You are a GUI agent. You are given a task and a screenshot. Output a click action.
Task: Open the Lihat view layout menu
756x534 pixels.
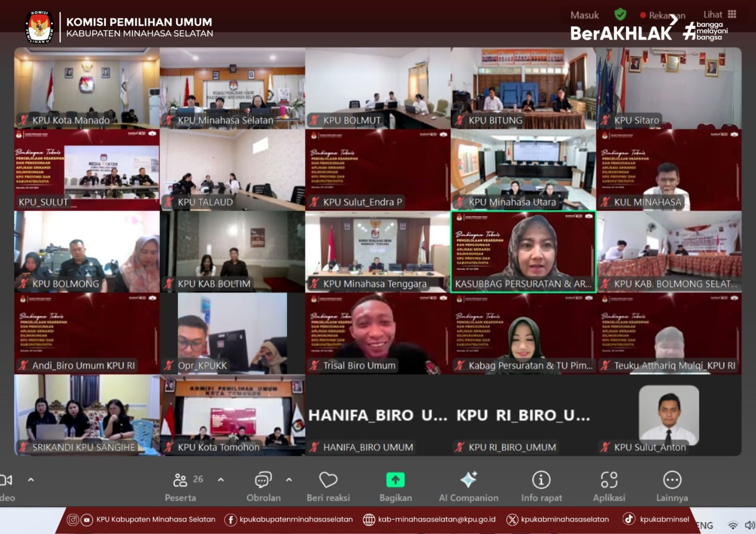coord(720,15)
